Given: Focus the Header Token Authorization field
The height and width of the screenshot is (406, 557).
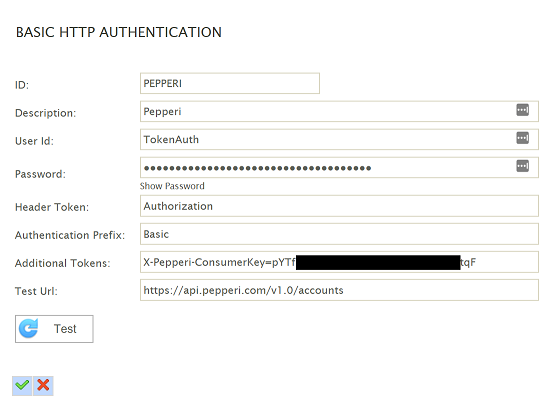Looking at the screenshot, I should (339, 206).
